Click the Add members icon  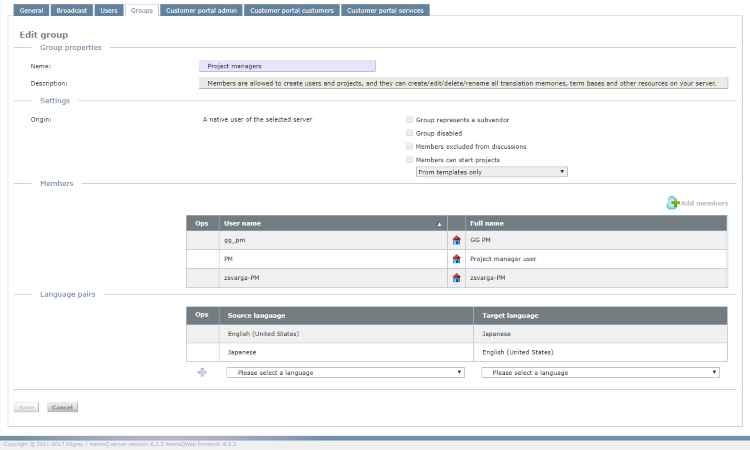coord(673,203)
